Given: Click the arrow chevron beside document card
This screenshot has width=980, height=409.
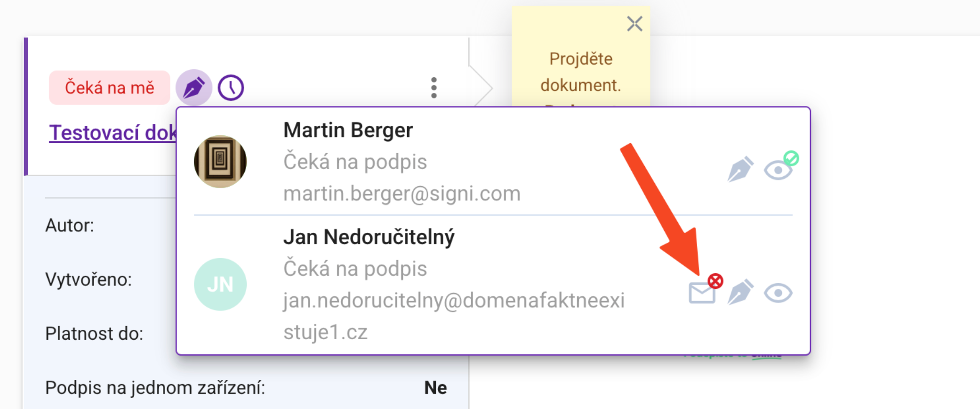Looking at the screenshot, I should click(x=481, y=87).
